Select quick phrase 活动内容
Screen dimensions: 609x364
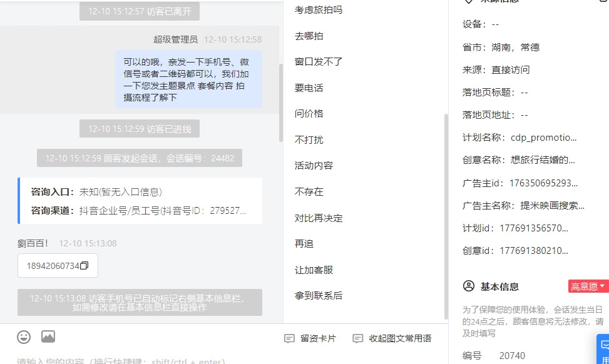click(314, 166)
